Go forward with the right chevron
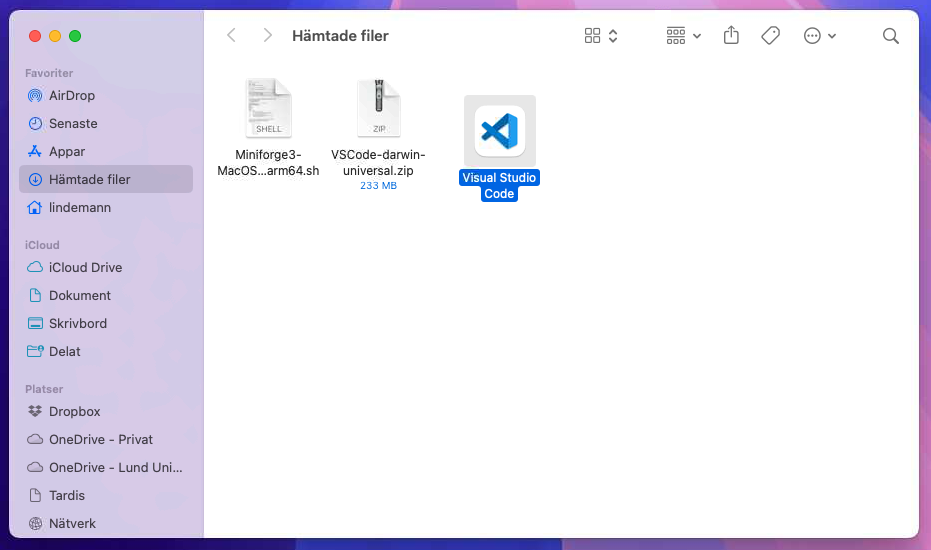The image size is (931, 550). 267,36
